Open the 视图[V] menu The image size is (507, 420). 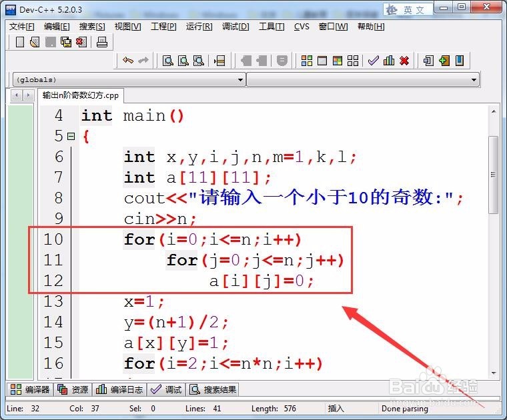[x=127, y=27]
